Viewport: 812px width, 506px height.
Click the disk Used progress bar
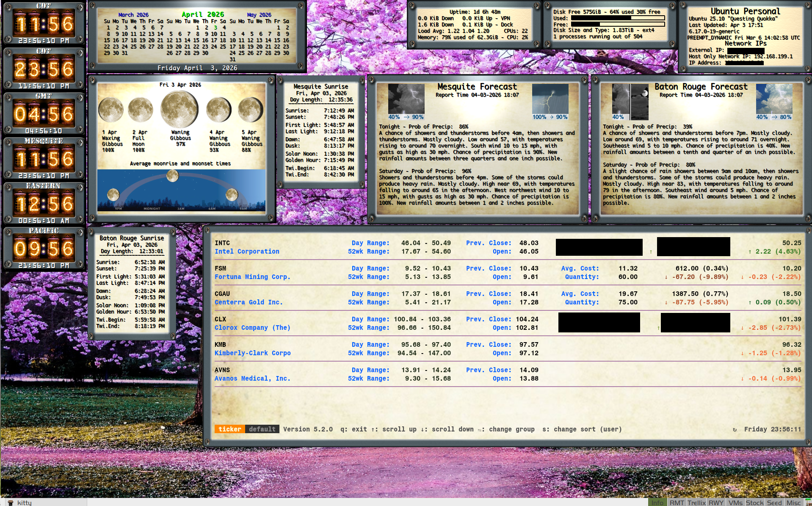(618, 18)
